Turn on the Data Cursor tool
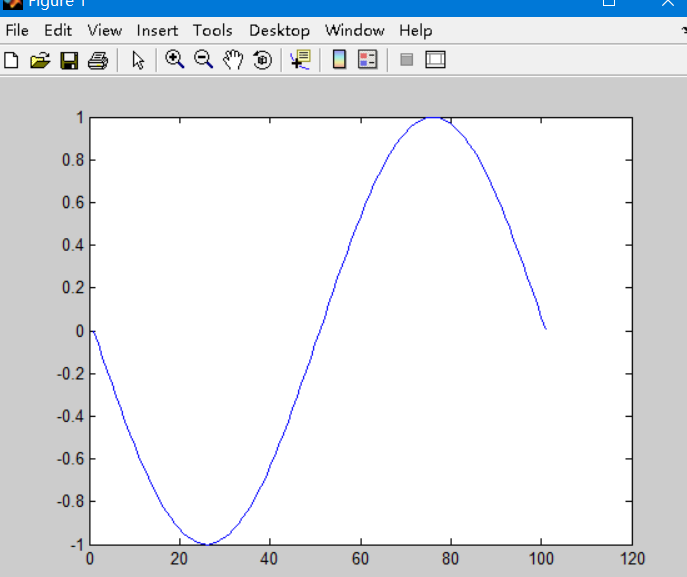 point(301,60)
